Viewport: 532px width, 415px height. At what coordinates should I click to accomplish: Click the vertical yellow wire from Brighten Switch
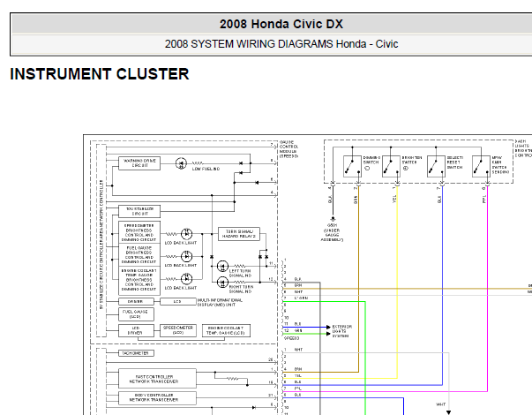[397, 282]
